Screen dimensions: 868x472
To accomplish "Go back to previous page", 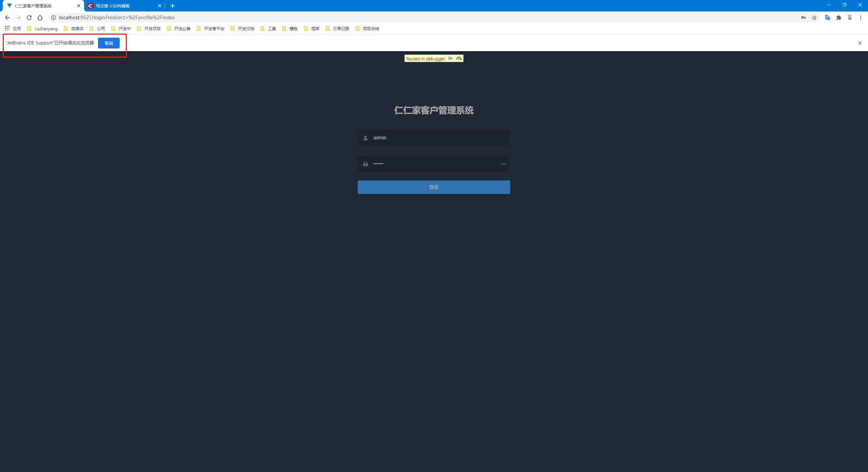I will (7, 18).
